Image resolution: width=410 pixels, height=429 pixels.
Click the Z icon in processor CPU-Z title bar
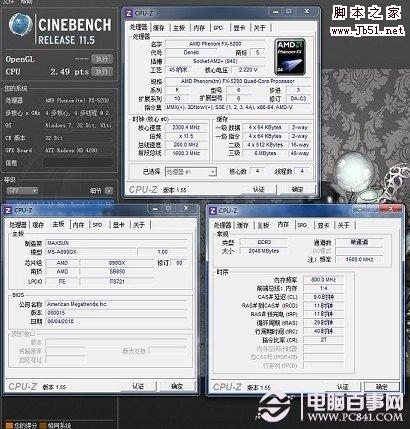coord(129,13)
